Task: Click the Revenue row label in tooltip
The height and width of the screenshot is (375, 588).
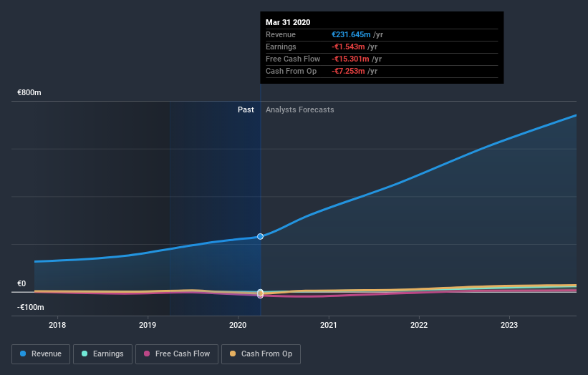Action: click(281, 34)
